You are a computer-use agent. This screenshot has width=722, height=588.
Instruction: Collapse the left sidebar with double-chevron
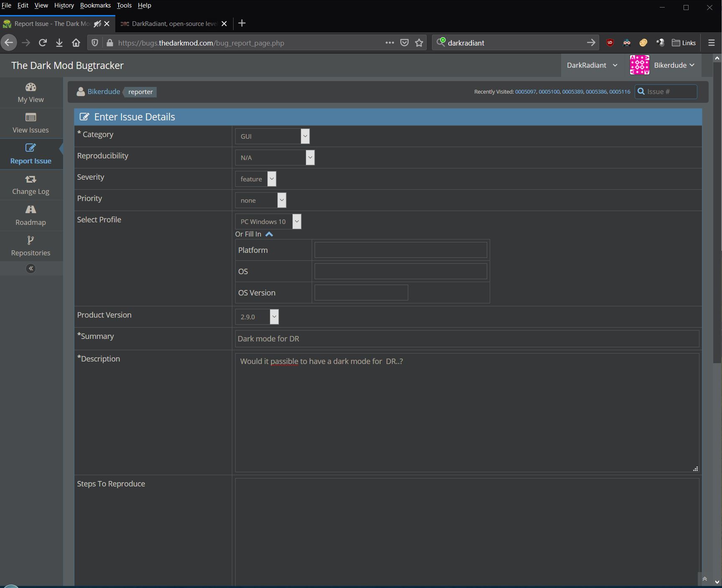point(31,268)
